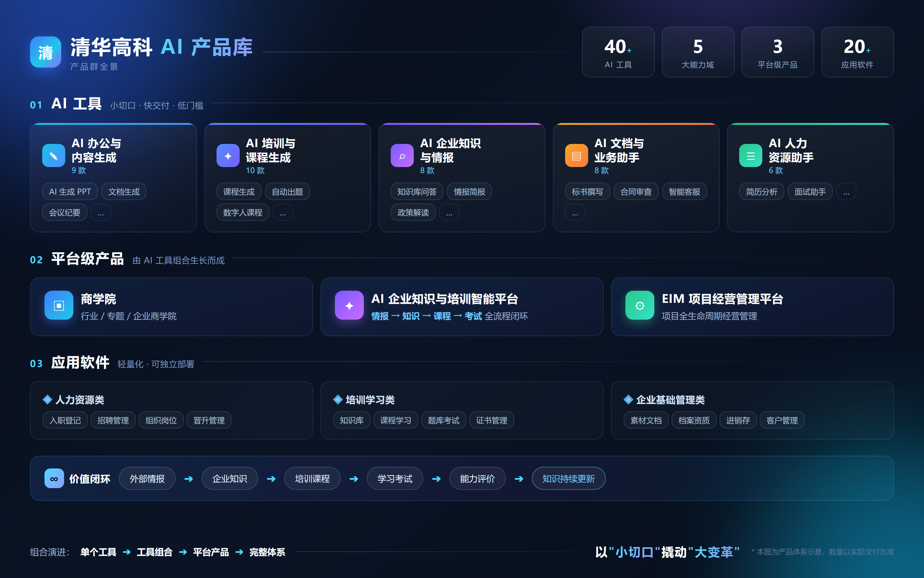Viewport: 924px width, 578px height.
Task: Click the infinity icon beside 价值闭环
Action: coord(54,479)
